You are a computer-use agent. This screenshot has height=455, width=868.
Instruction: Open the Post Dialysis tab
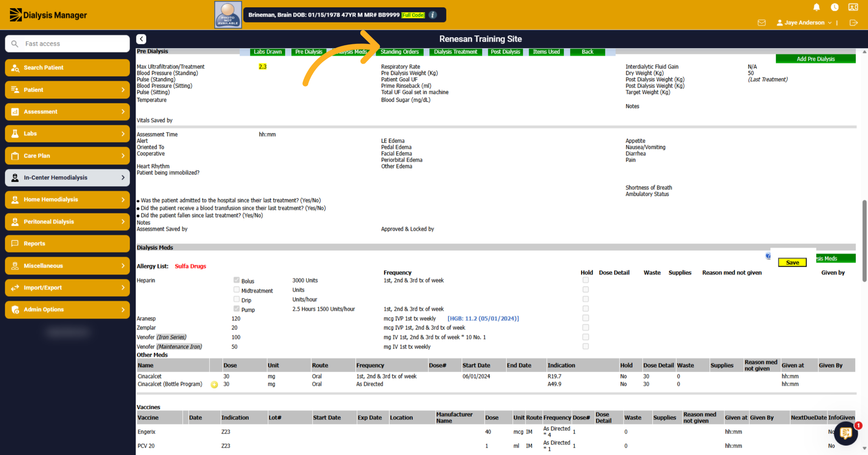(505, 52)
